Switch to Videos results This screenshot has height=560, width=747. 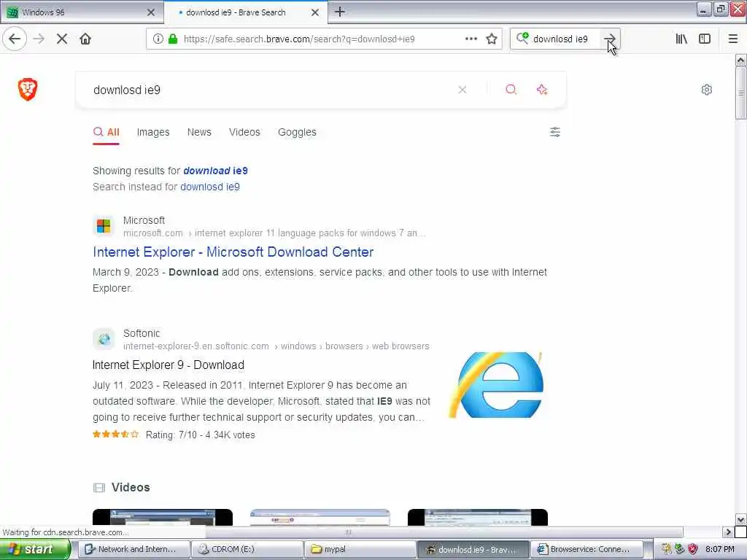point(244,132)
